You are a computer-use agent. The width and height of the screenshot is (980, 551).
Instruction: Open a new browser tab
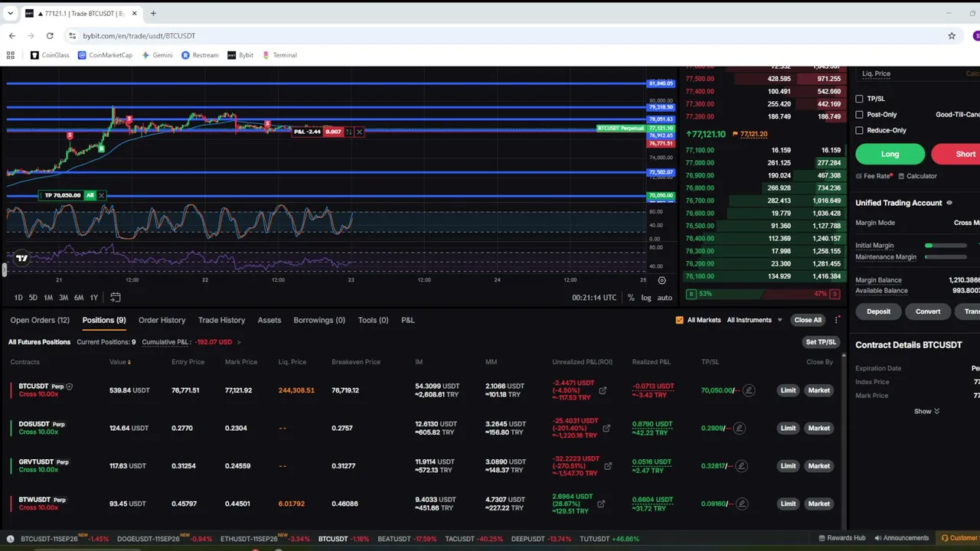pyautogui.click(x=153, y=13)
